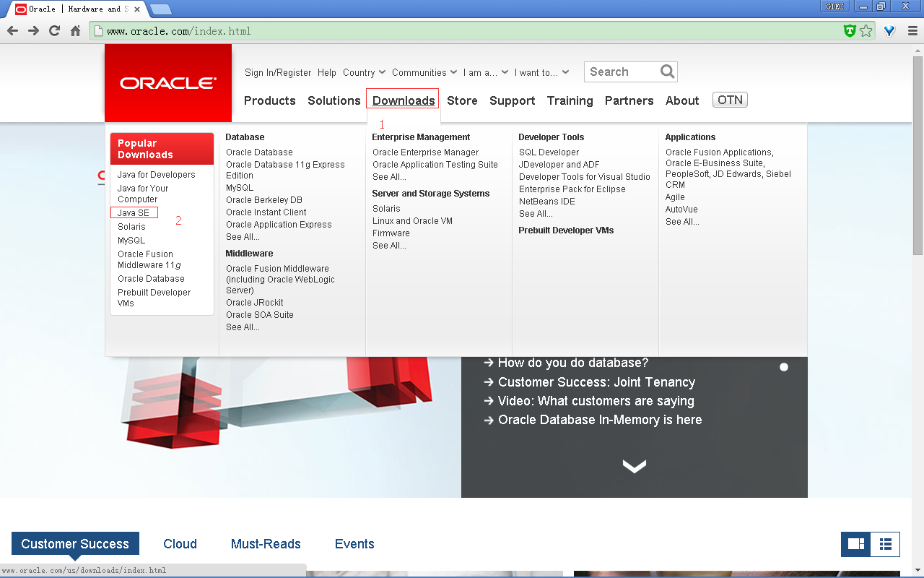The height and width of the screenshot is (578, 924).
Task: Click the Oracle red logo
Action: (168, 83)
